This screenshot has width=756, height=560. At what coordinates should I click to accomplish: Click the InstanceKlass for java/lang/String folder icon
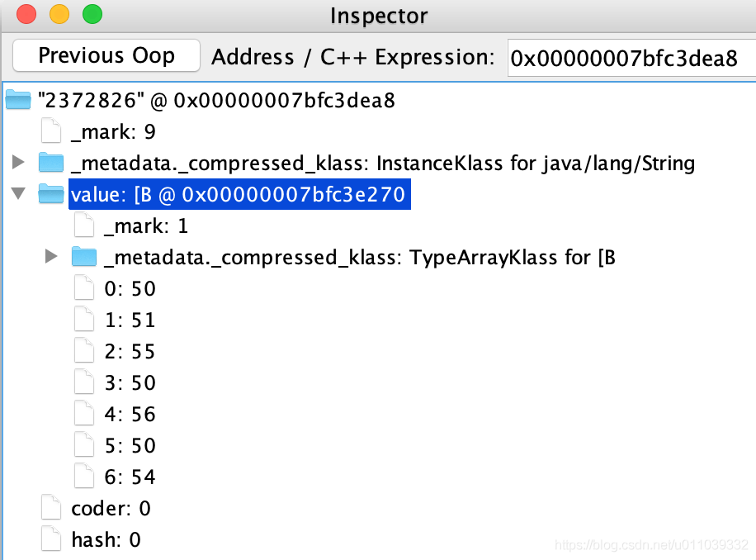coord(51,163)
